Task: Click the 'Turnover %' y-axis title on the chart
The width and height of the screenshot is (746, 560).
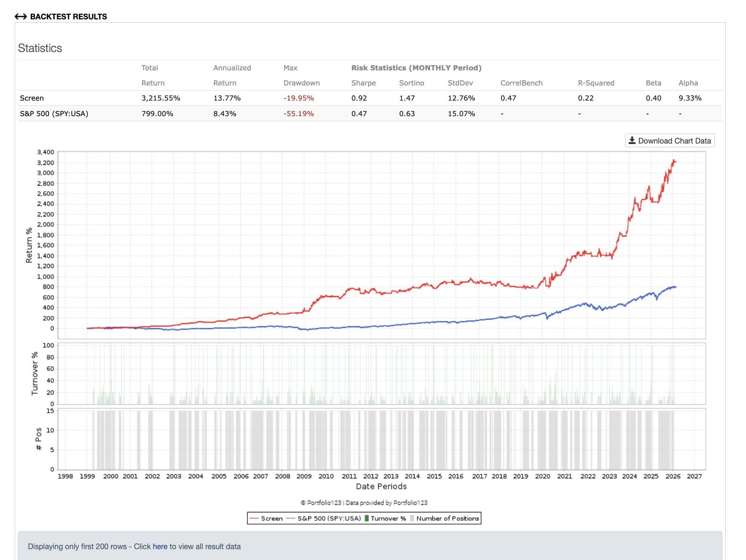Action: (34, 373)
